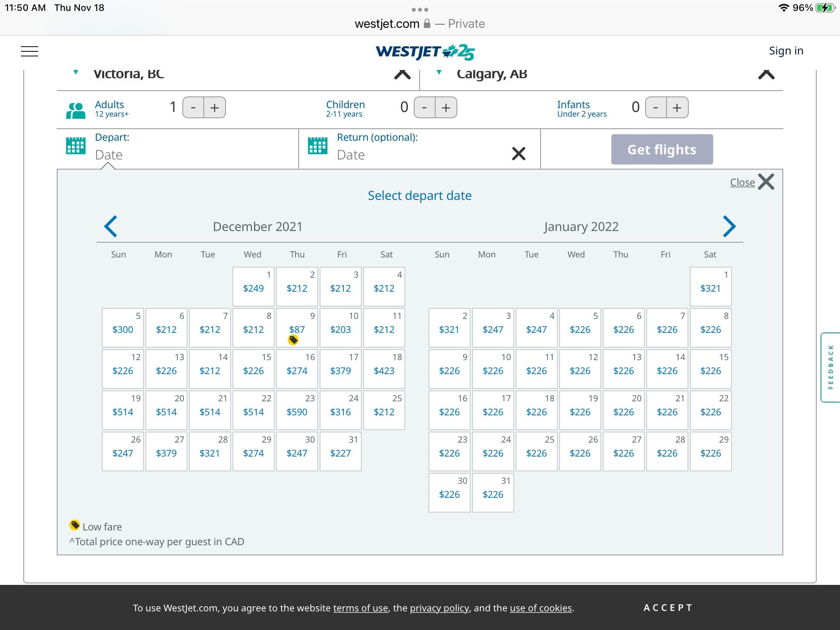Select December 25 at $212
Viewport: 840px width, 630px height.
(384, 410)
